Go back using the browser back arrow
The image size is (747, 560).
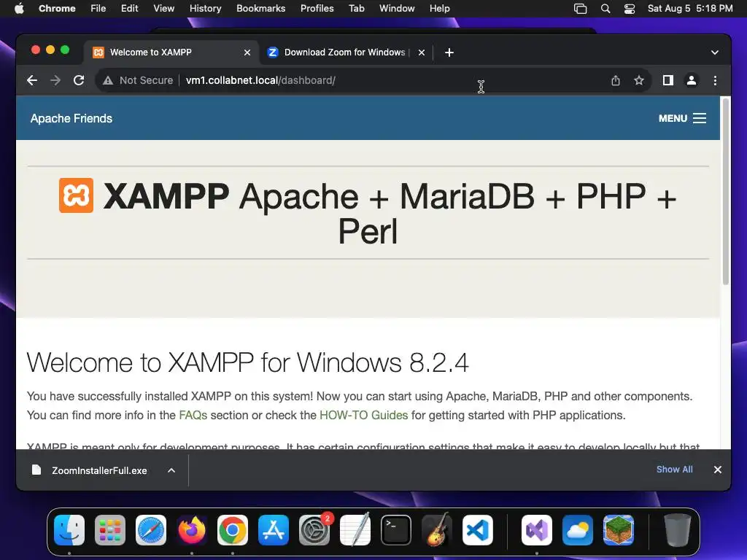click(x=32, y=80)
